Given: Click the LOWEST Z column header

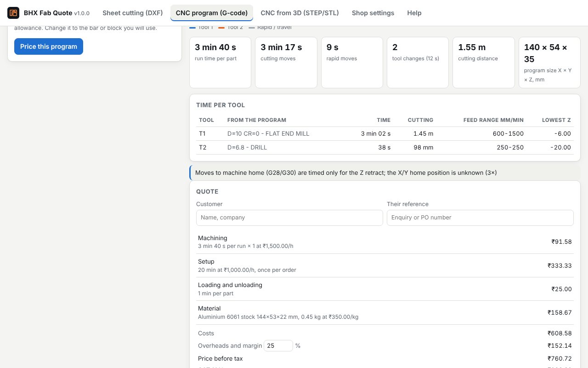Looking at the screenshot, I should (556, 120).
